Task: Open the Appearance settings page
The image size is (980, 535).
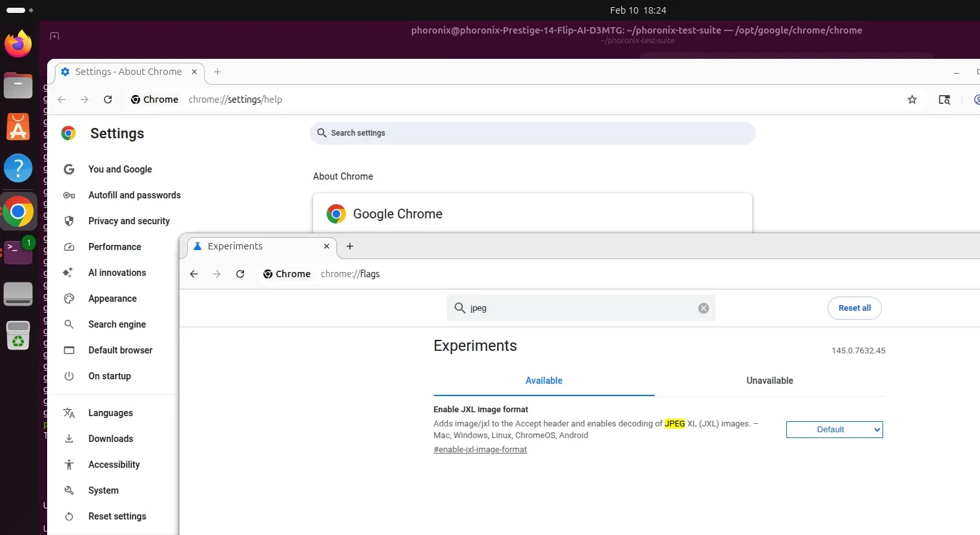Action: pyautogui.click(x=112, y=299)
